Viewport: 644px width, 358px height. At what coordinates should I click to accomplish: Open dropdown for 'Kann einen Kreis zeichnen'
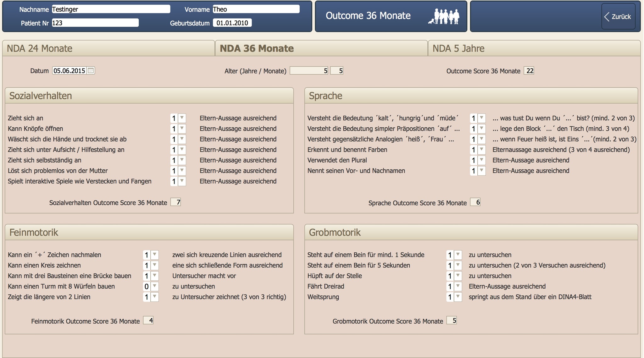pyautogui.click(x=155, y=265)
